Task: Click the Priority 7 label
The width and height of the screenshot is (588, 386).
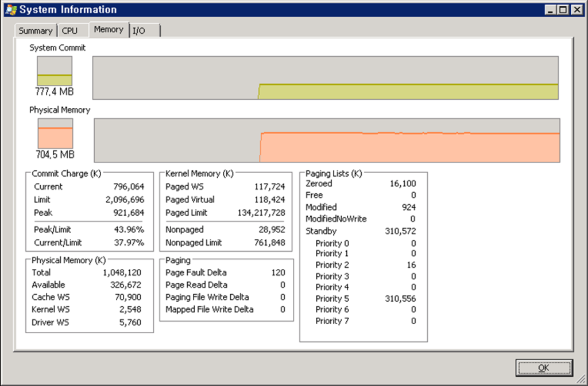Action: [332, 321]
